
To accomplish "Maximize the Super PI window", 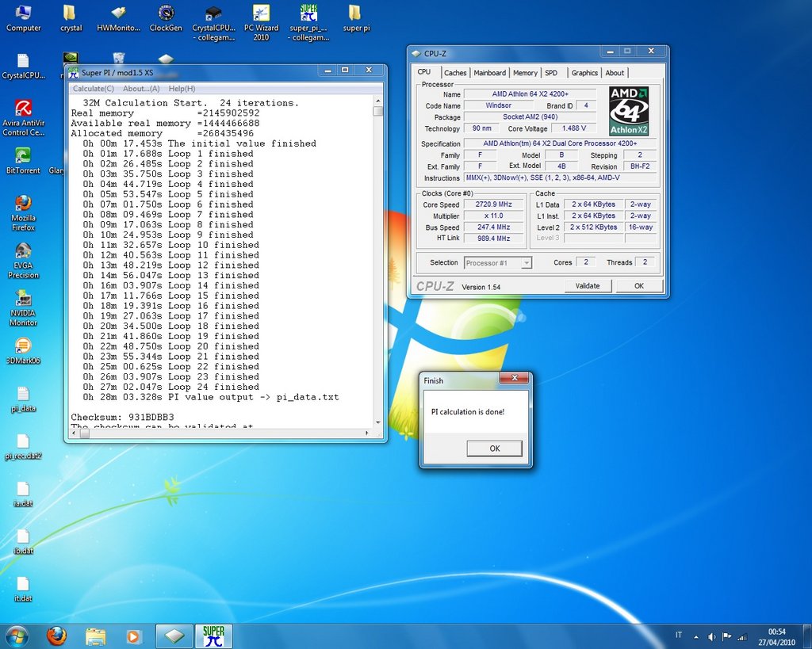I will [x=346, y=70].
